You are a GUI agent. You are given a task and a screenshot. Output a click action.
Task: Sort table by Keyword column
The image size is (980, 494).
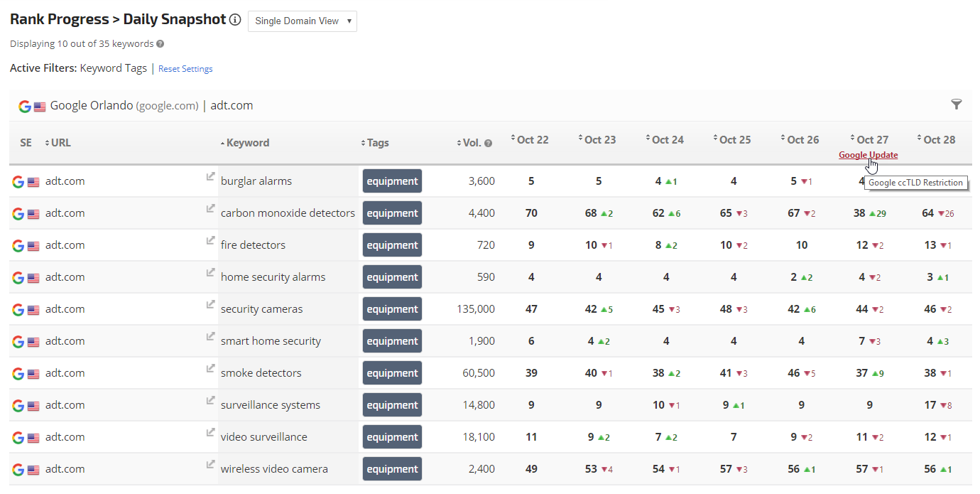[247, 143]
